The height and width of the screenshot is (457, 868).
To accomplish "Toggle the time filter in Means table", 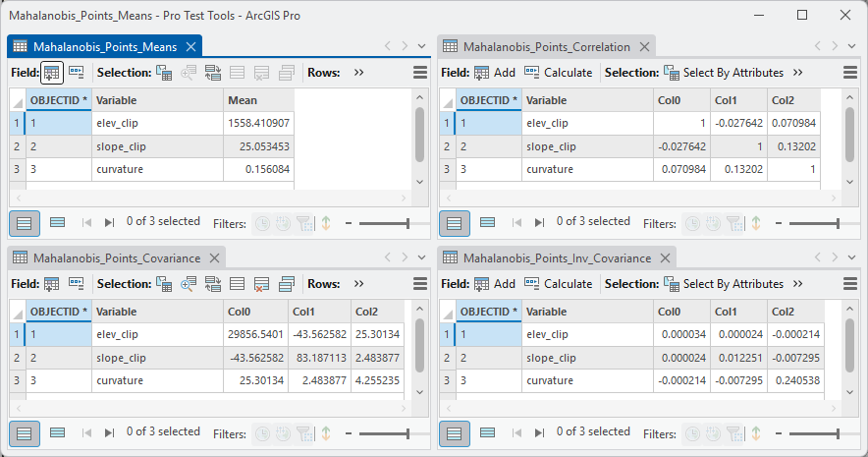I will [262, 223].
